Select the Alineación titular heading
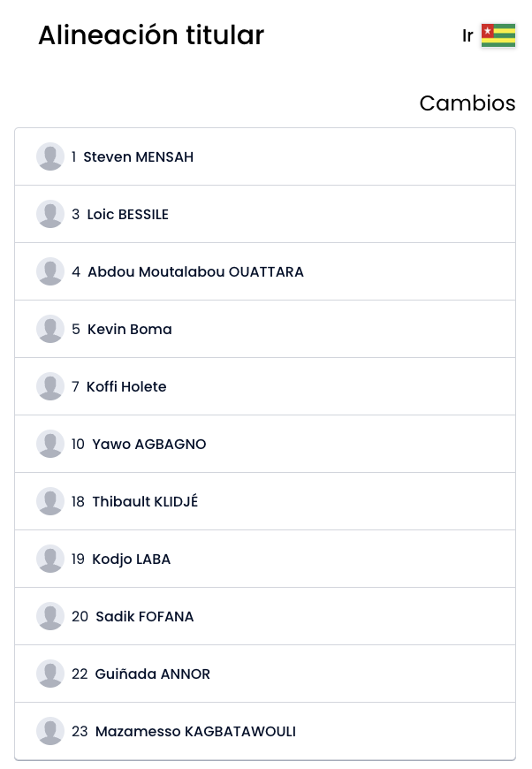532x769 pixels. click(x=151, y=35)
